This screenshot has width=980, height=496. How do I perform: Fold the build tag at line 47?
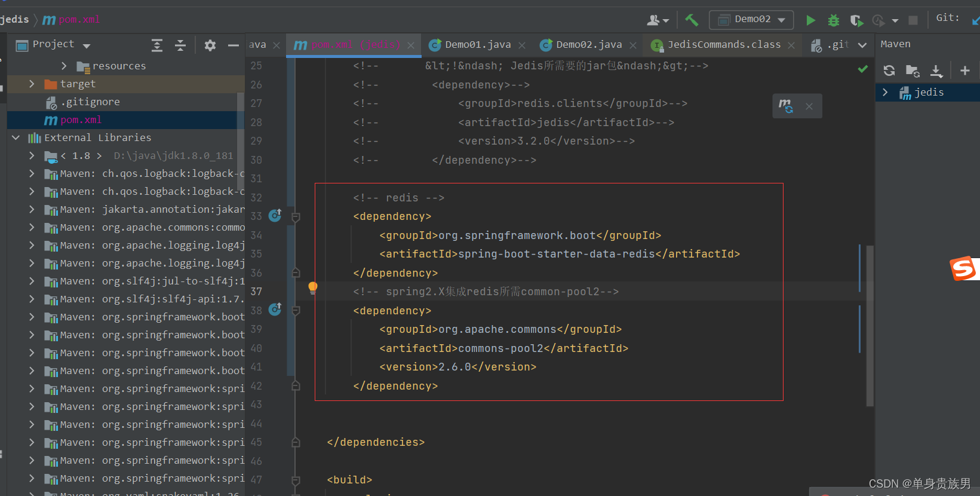(x=296, y=480)
